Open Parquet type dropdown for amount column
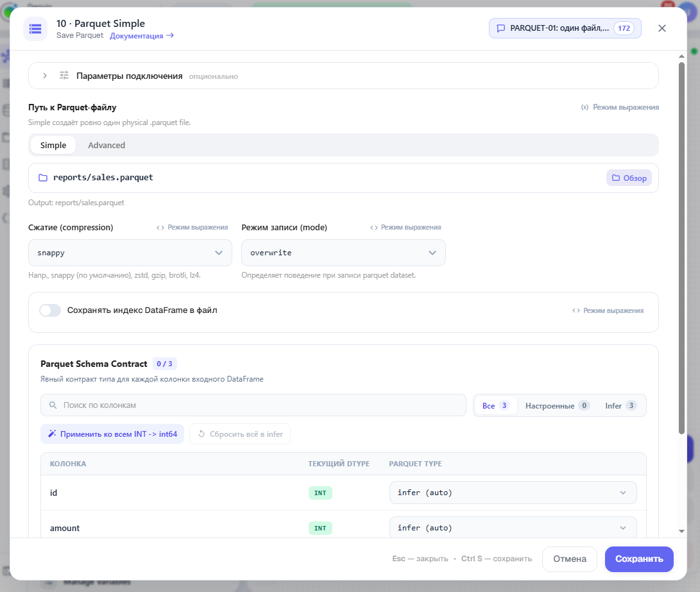This screenshot has width=700, height=592. (x=513, y=528)
